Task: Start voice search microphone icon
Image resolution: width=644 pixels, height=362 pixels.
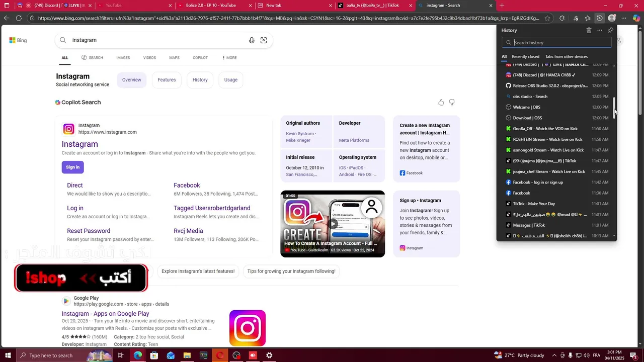Action: [252, 40]
